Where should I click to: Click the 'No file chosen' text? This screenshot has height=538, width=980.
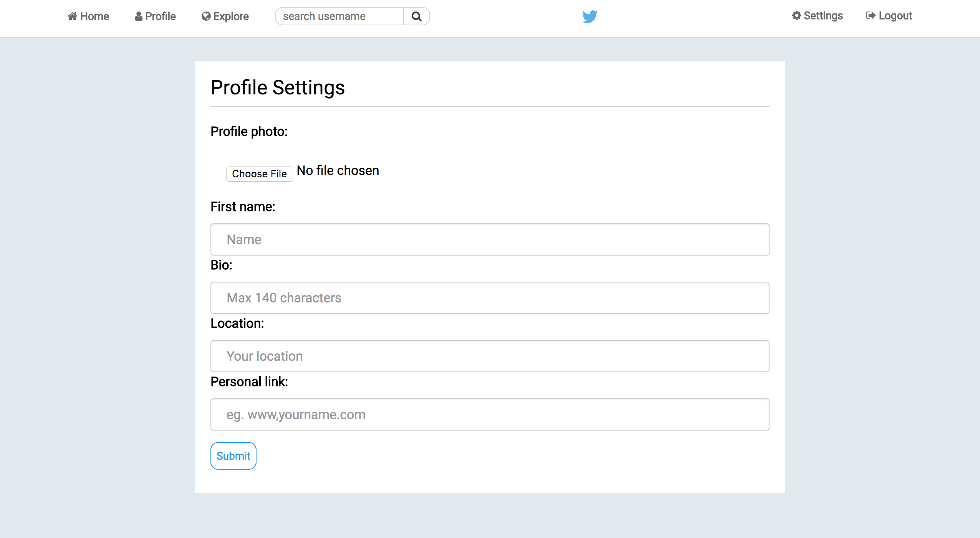338,170
